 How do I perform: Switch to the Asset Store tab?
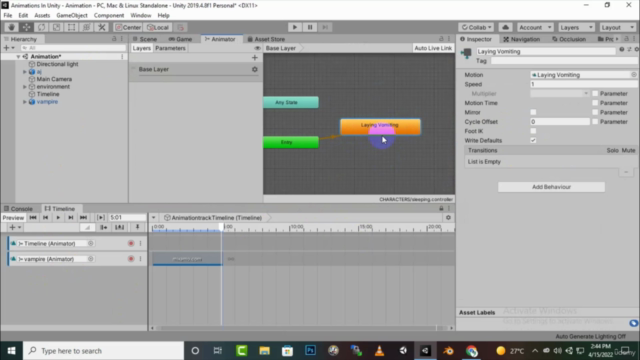266,39
